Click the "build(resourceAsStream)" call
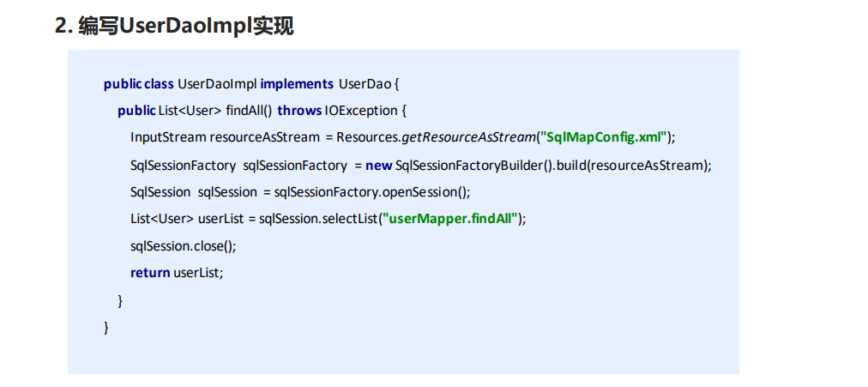 click(x=633, y=165)
